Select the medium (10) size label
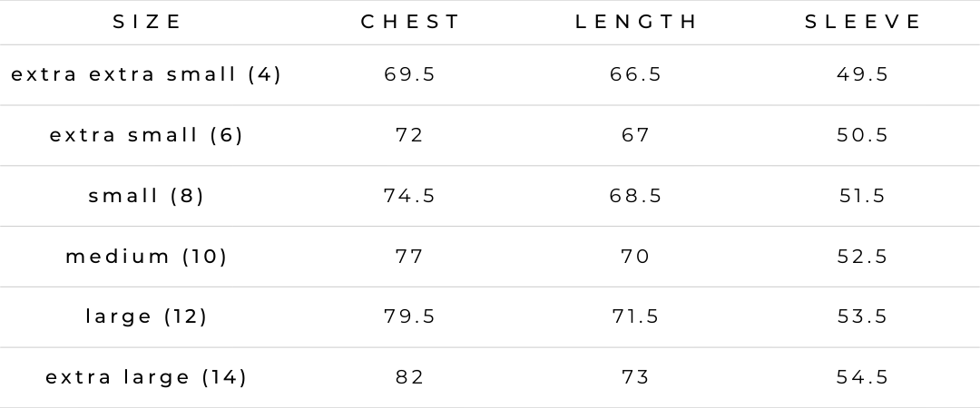 [x=146, y=257]
